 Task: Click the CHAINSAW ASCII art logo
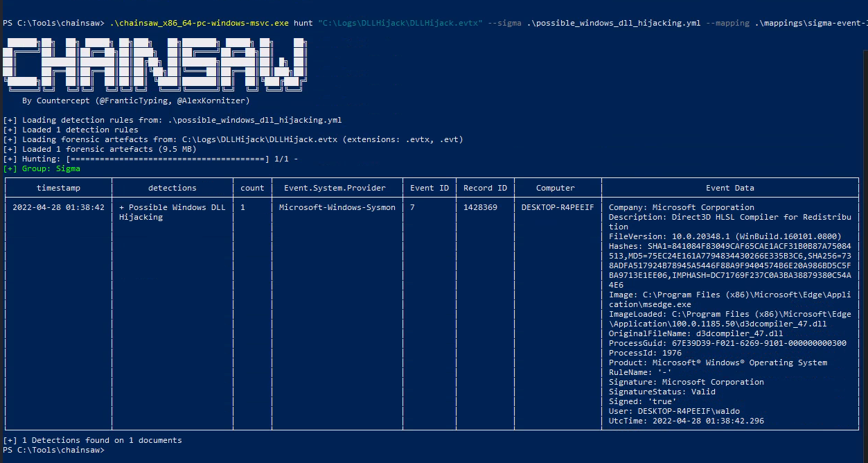154,64
